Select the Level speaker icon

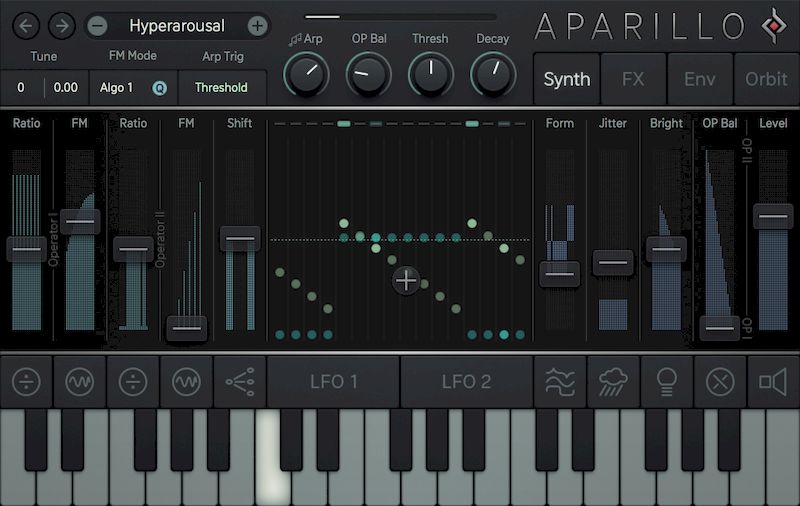(773, 382)
